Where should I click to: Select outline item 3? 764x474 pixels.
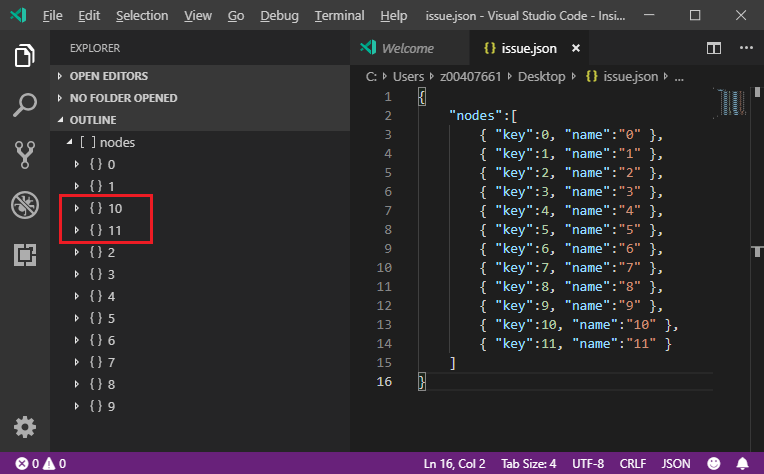click(x=200, y=274)
